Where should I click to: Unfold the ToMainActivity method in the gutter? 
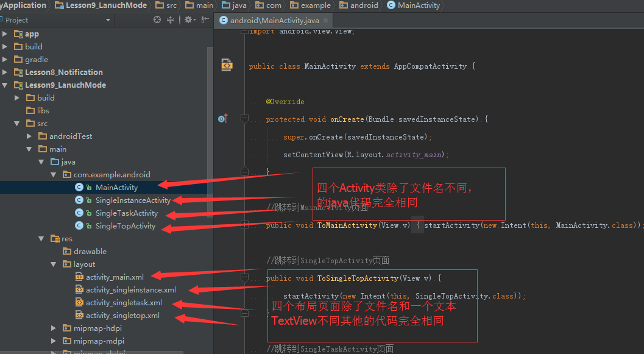click(x=244, y=225)
